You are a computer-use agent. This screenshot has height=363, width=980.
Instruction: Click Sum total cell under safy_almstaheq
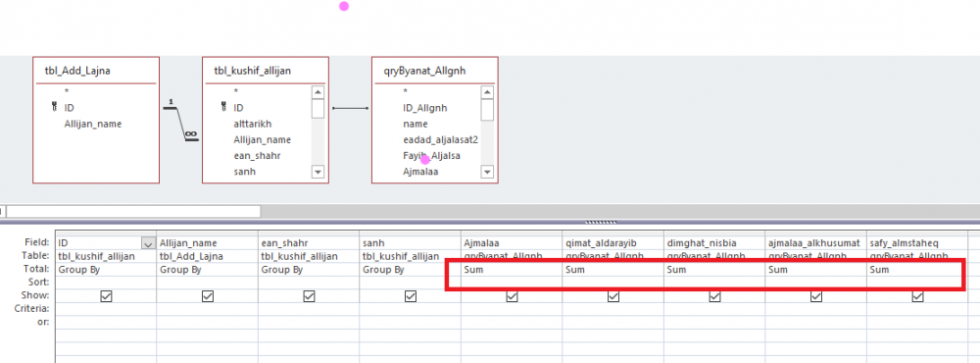(x=917, y=270)
